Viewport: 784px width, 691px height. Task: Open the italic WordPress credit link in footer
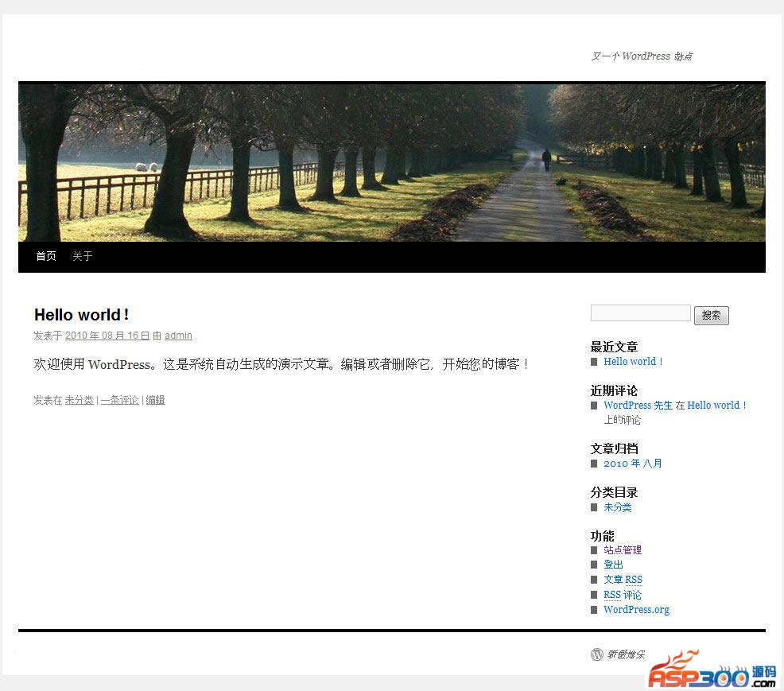[x=626, y=654]
